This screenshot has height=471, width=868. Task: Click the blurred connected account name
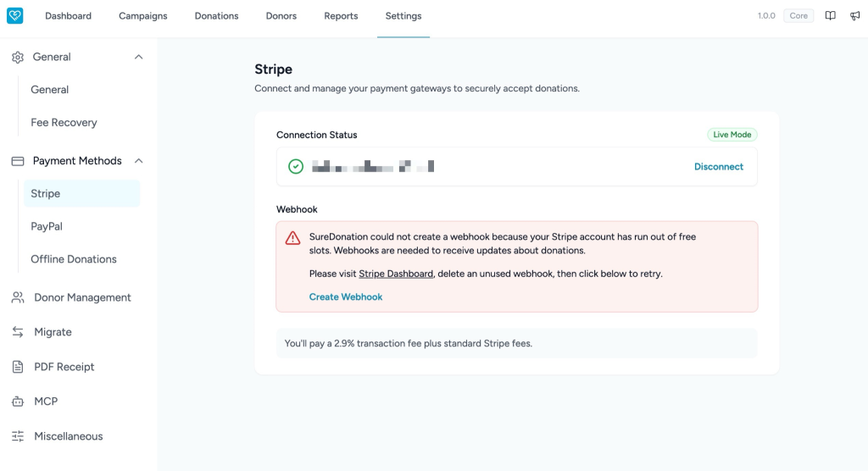pyautogui.click(x=373, y=166)
